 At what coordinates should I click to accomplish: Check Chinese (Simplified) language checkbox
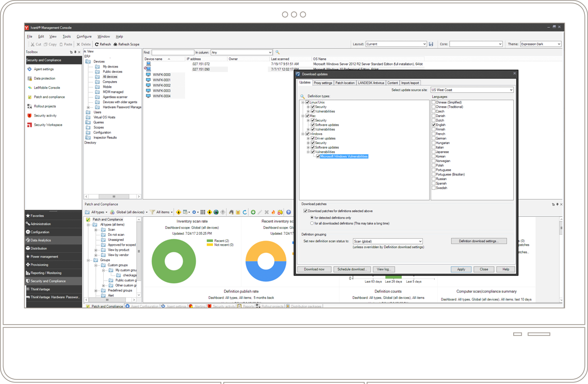tap(433, 102)
